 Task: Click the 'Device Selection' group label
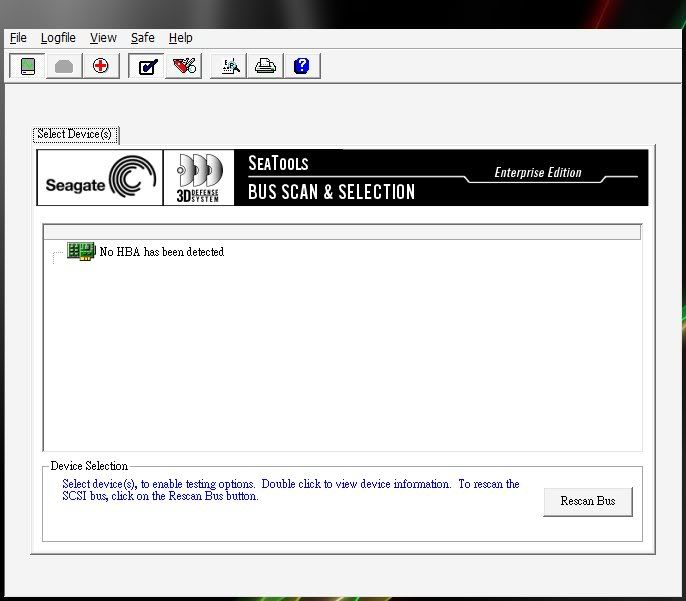(x=89, y=466)
